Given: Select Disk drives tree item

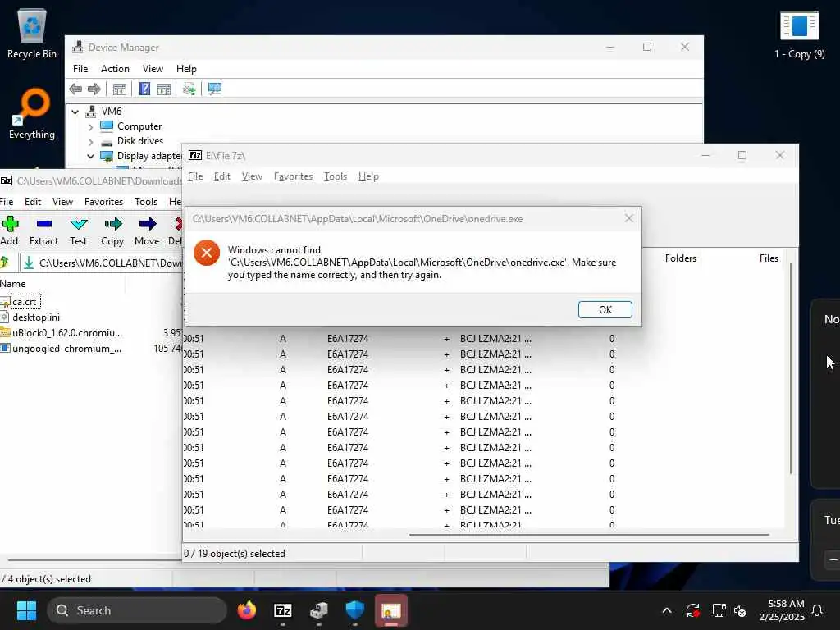Looking at the screenshot, I should [140, 141].
